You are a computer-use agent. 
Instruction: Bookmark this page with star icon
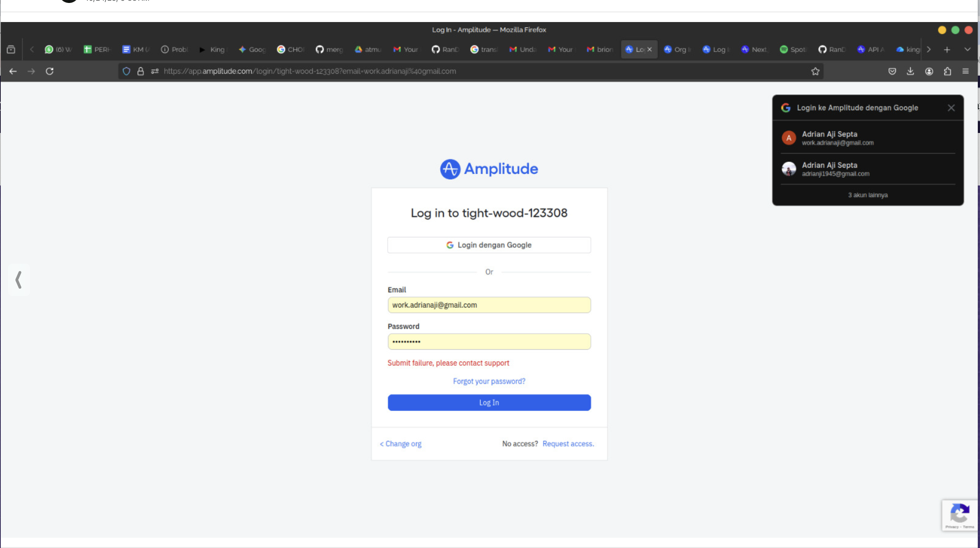815,71
